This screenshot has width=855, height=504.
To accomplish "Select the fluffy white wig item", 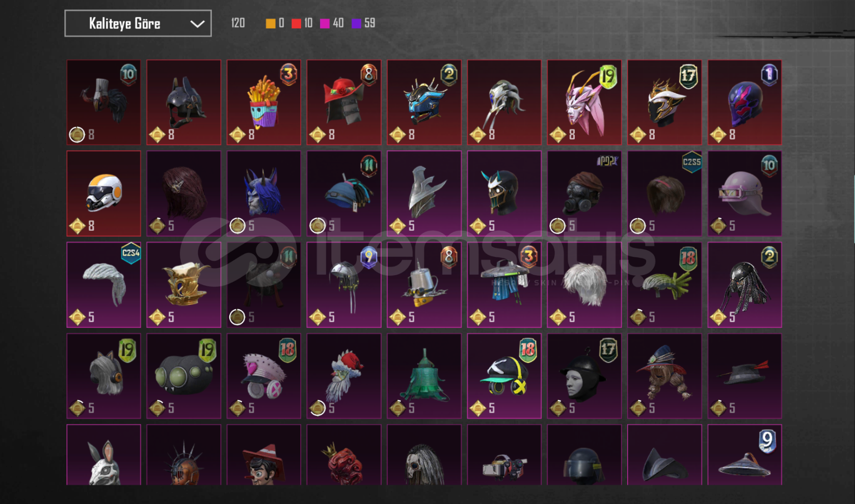I will tap(584, 284).
